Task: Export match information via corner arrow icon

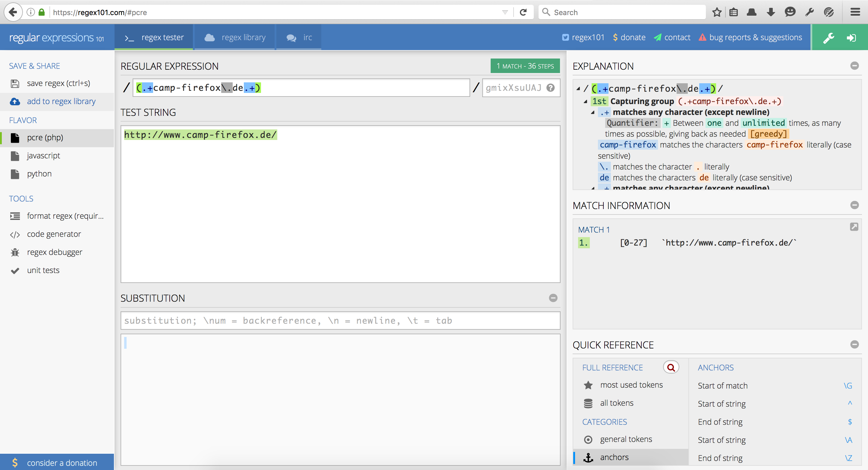Action: point(854,227)
